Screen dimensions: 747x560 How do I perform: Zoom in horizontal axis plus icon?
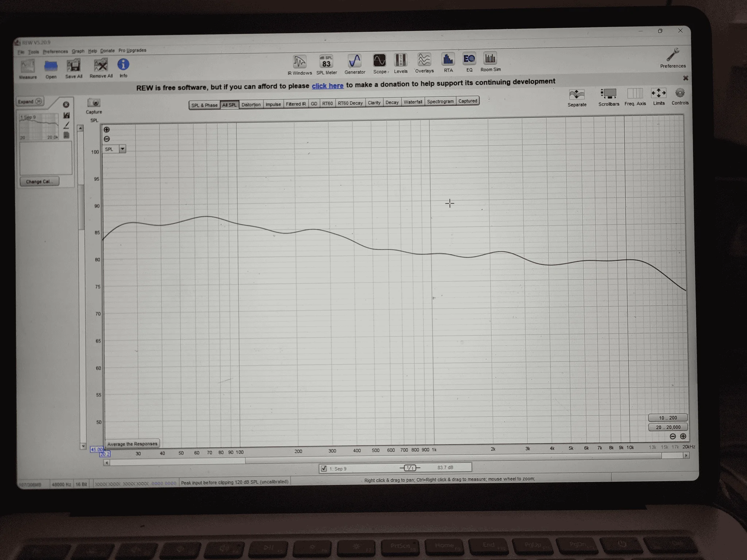point(683,436)
